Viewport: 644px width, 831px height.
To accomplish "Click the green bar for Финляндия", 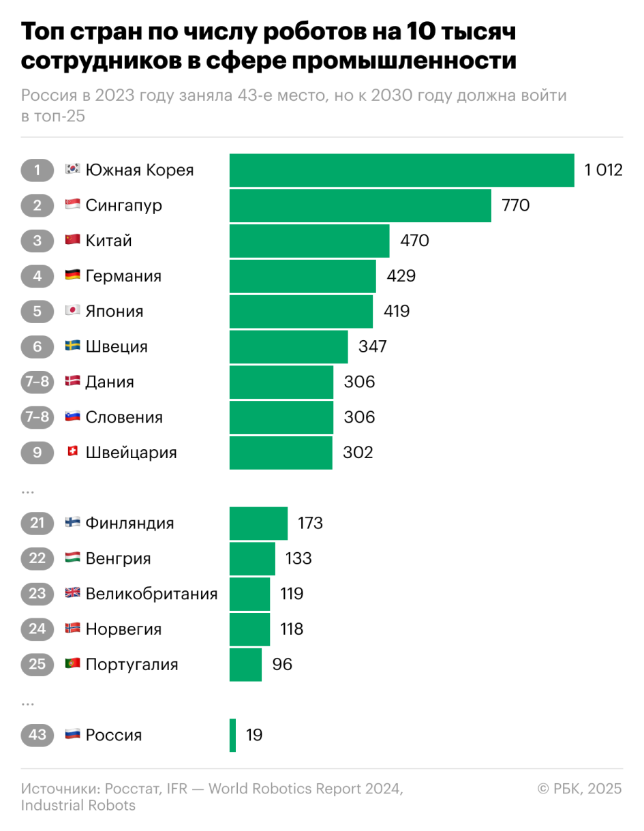I will tap(258, 523).
